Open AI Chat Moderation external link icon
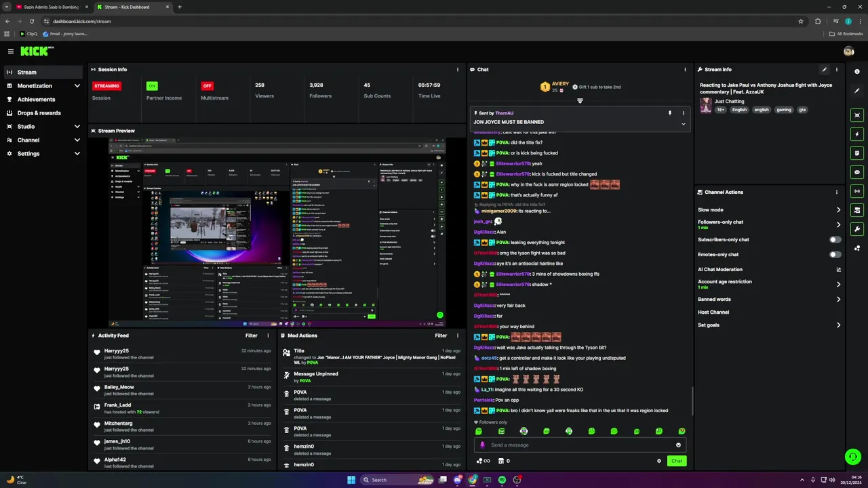The height and width of the screenshot is (488, 868). point(838,270)
